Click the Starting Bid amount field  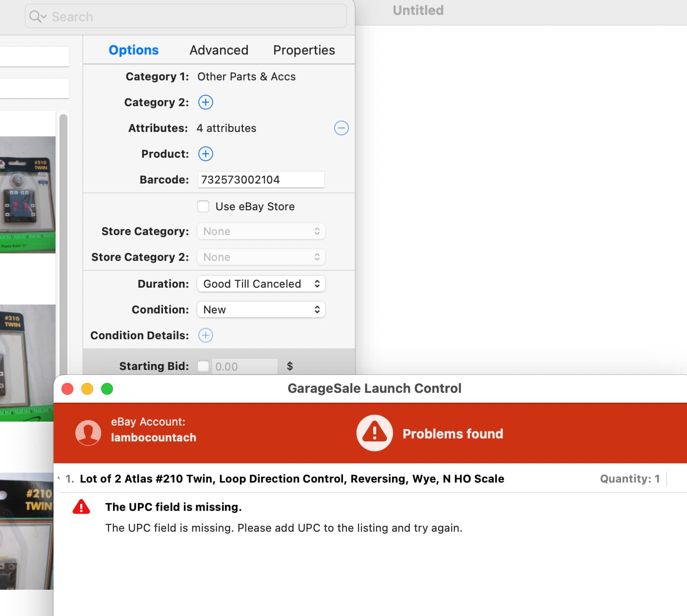[245, 367]
